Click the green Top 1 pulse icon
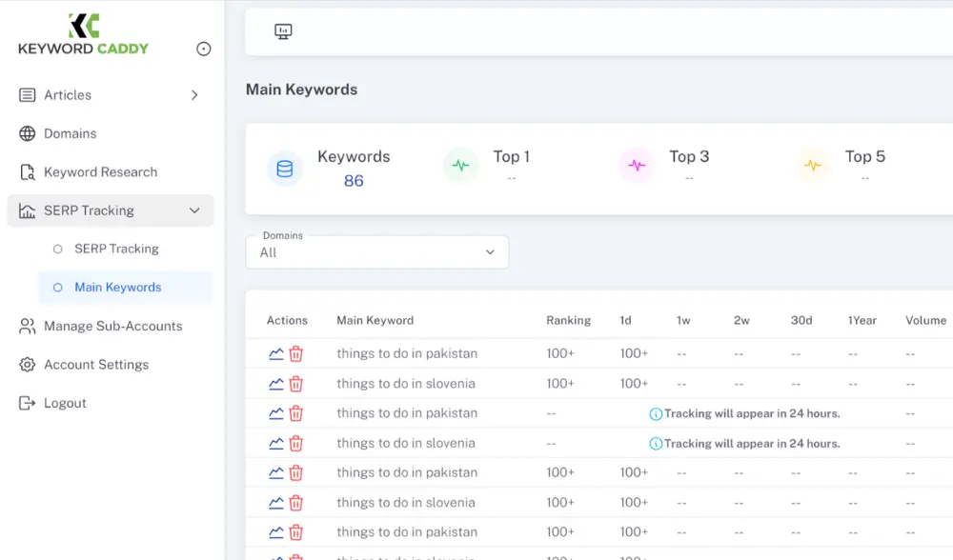This screenshot has width=953, height=560. pyautogui.click(x=460, y=166)
